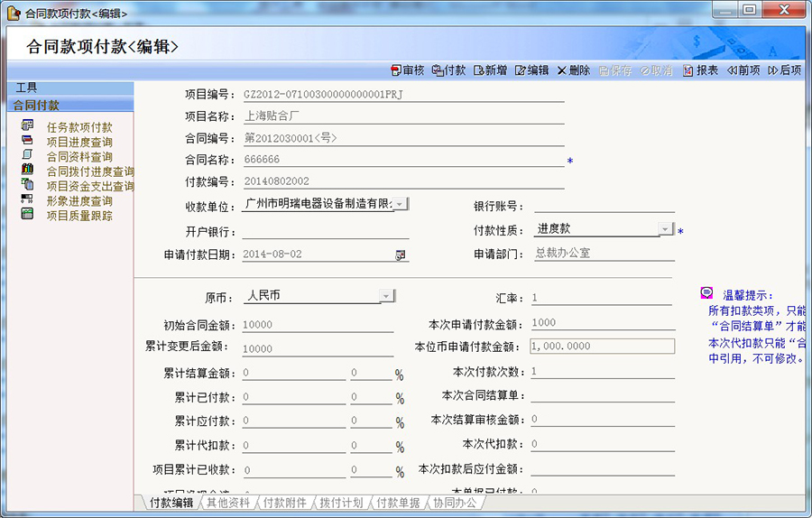Viewport: 812px width, 518px height.
Task: Expand the 原币 currency dropdown
Action: click(x=386, y=296)
